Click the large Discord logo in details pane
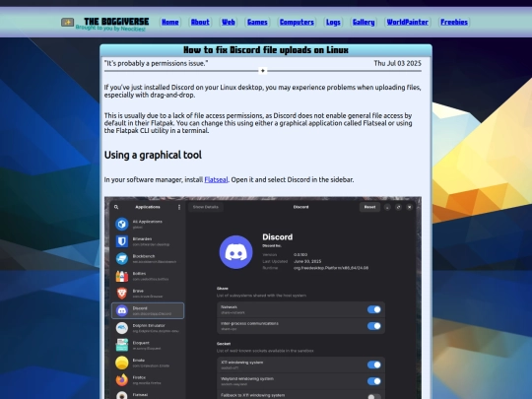 point(235,252)
